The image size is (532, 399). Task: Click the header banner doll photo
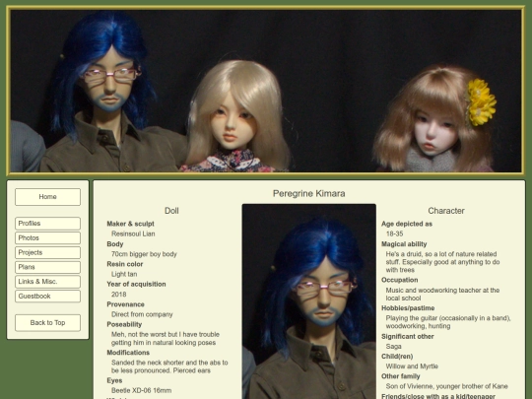pos(266,91)
